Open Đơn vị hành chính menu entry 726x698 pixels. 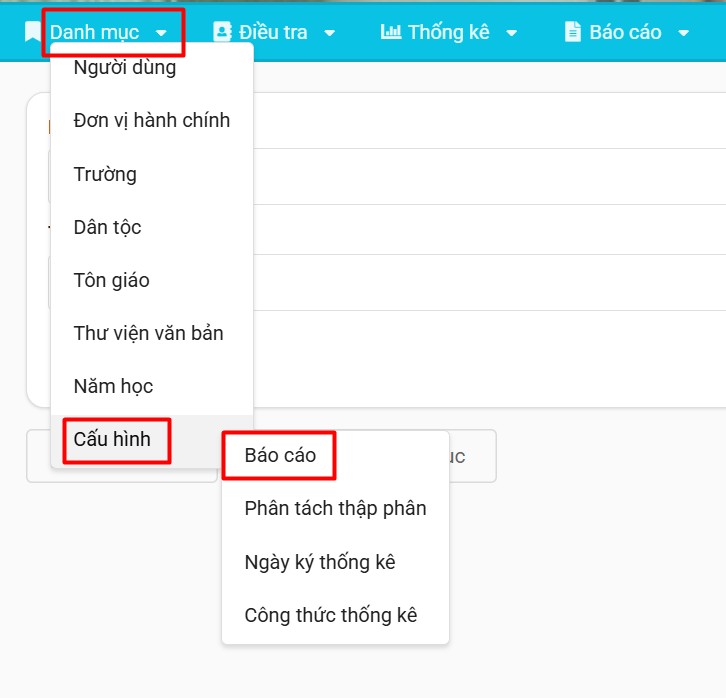point(151,120)
